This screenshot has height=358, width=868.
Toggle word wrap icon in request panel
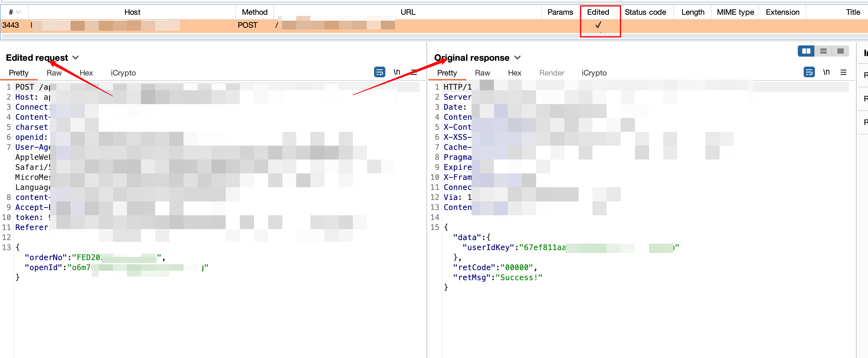click(x=379, y=72)
